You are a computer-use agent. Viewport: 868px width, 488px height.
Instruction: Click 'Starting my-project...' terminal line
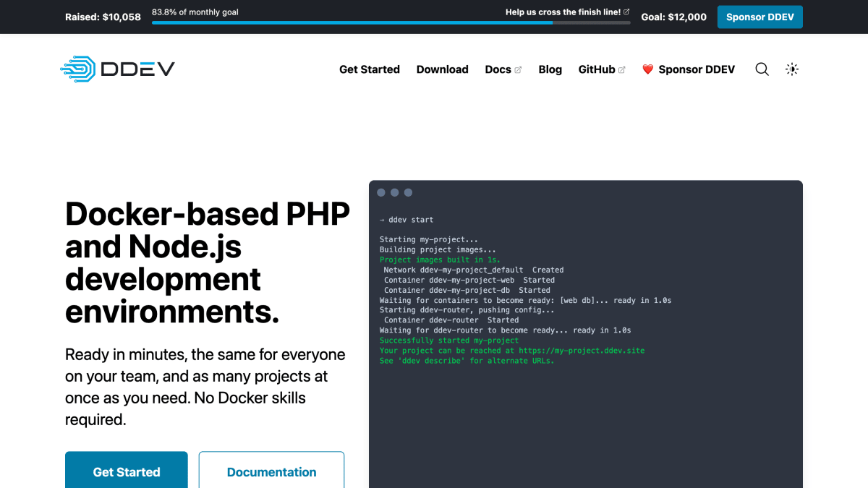(429, 239)
